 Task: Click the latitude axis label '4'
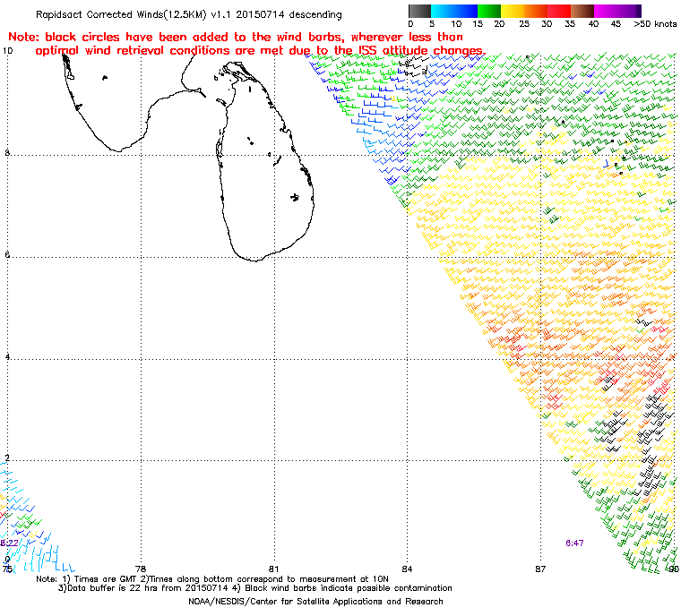(7, 357)
